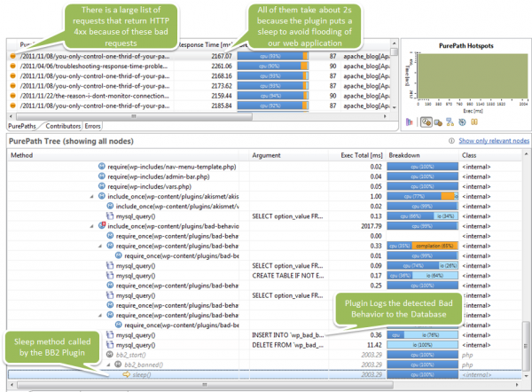Collapse the require_once node with 0.33 ms
Screen dimensions: 532x392
[100, 246]
